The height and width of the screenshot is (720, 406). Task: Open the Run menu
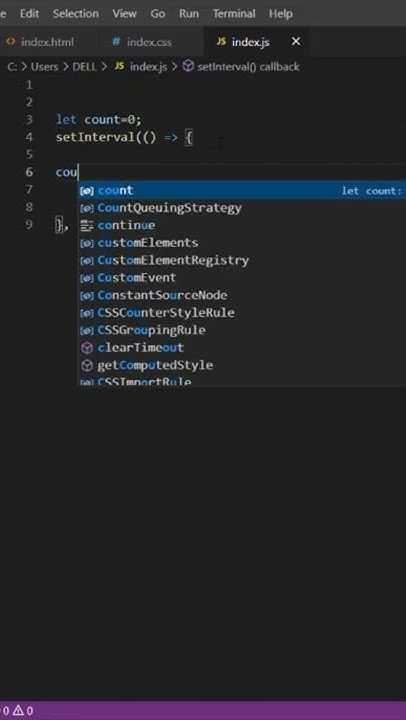pyautogui.click(x=189, y=14)
